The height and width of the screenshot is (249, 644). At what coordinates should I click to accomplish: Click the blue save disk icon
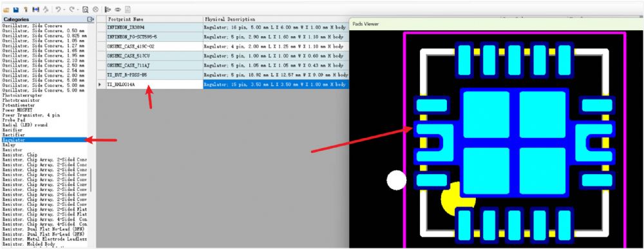16,10
